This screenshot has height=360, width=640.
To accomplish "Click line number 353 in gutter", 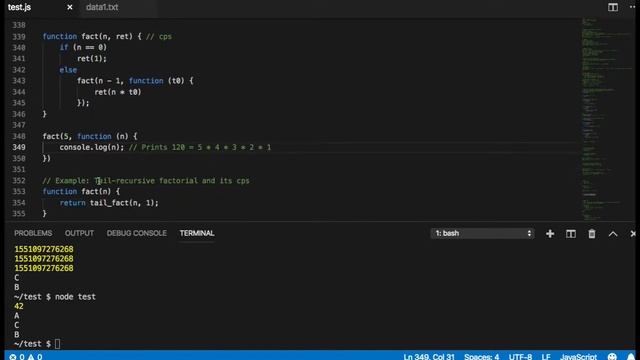I will point(19,191).
